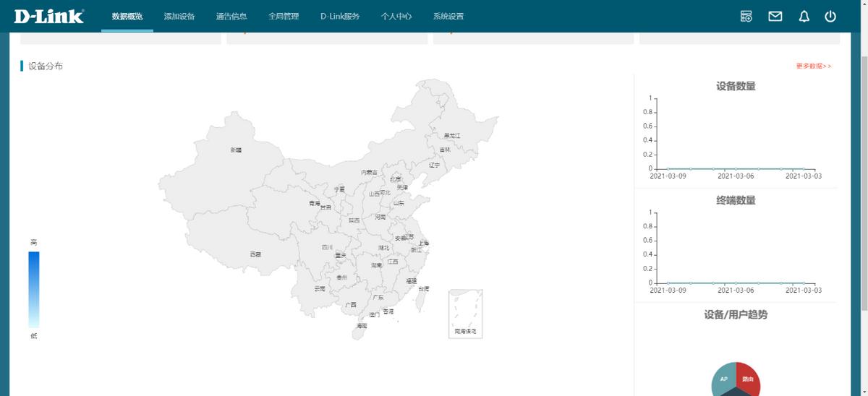The image size is (868, 396).
Task: Select the red 路由 pie slice
Action: pos(749,378)
